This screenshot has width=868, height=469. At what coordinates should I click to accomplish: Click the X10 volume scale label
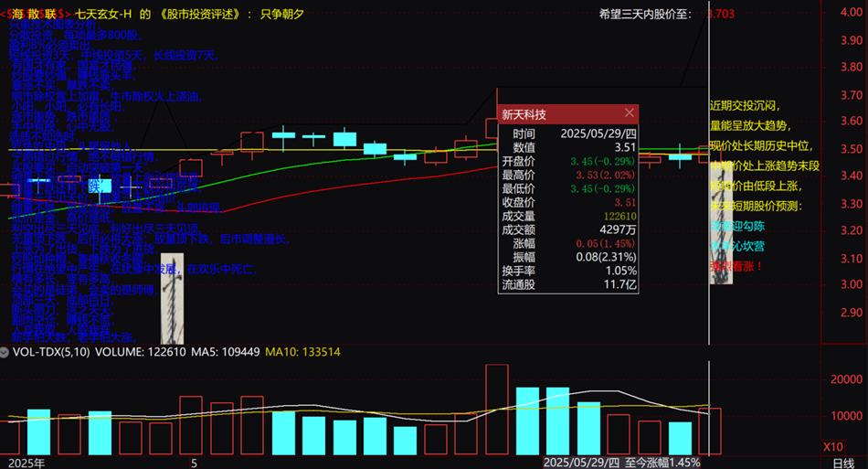click(833, 447)
